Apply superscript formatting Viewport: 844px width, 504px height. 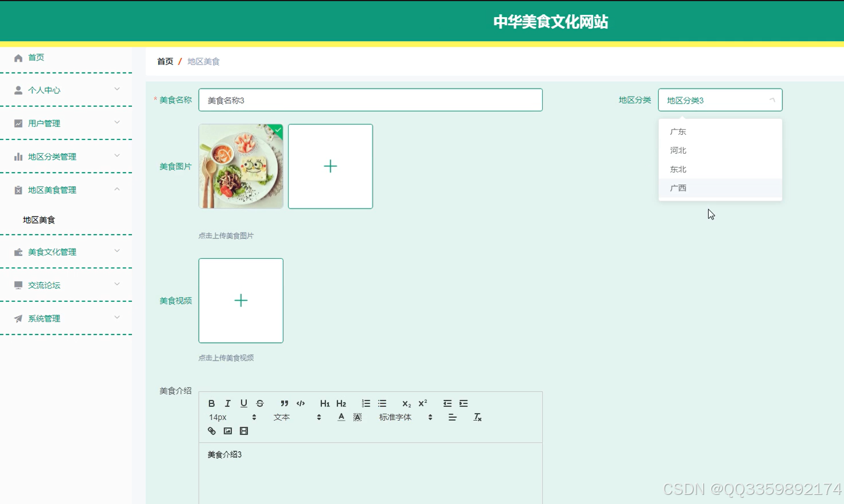[x=423, y=403]
